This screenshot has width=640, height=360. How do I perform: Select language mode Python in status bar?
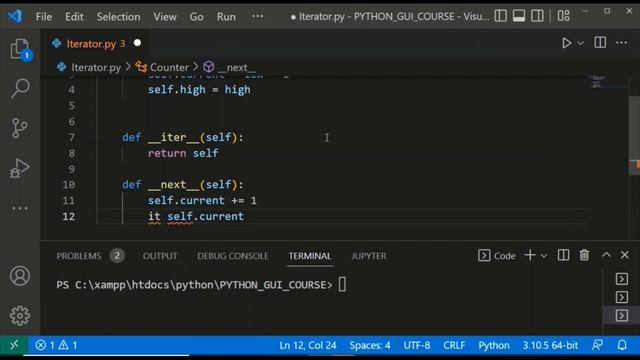(x=494, y=345)
